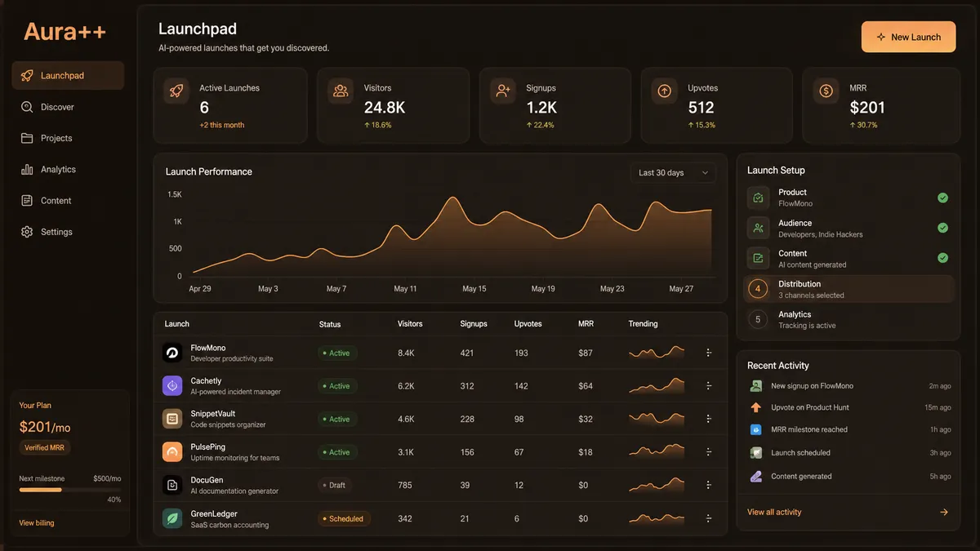Screen dimensions: 980x551
Task: Click the "$87" MRR value for FlowMono
Action: [x=586, y=353]
